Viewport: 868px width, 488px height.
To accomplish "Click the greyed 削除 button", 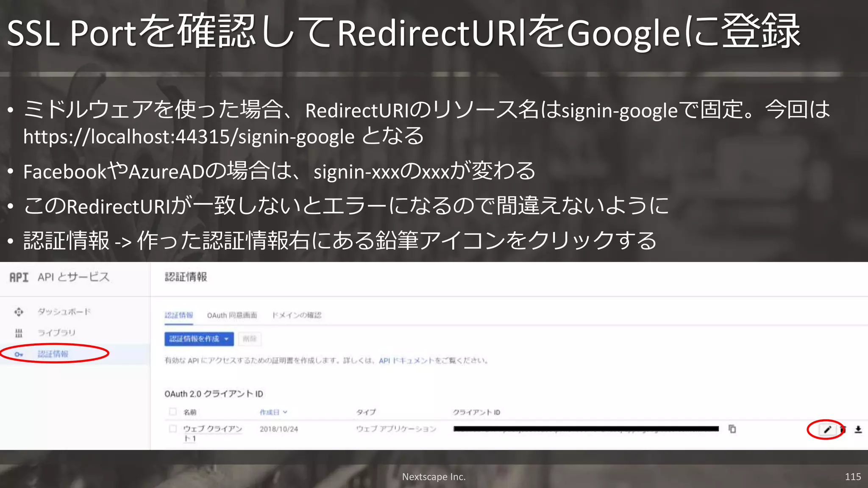I will [250, 339].
